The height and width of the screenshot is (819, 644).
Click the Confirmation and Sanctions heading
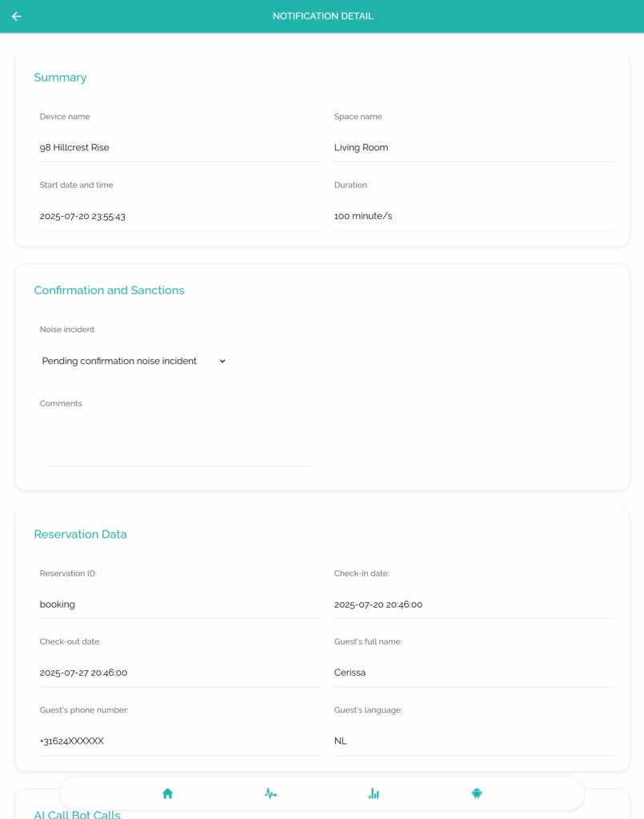(109, 290)
